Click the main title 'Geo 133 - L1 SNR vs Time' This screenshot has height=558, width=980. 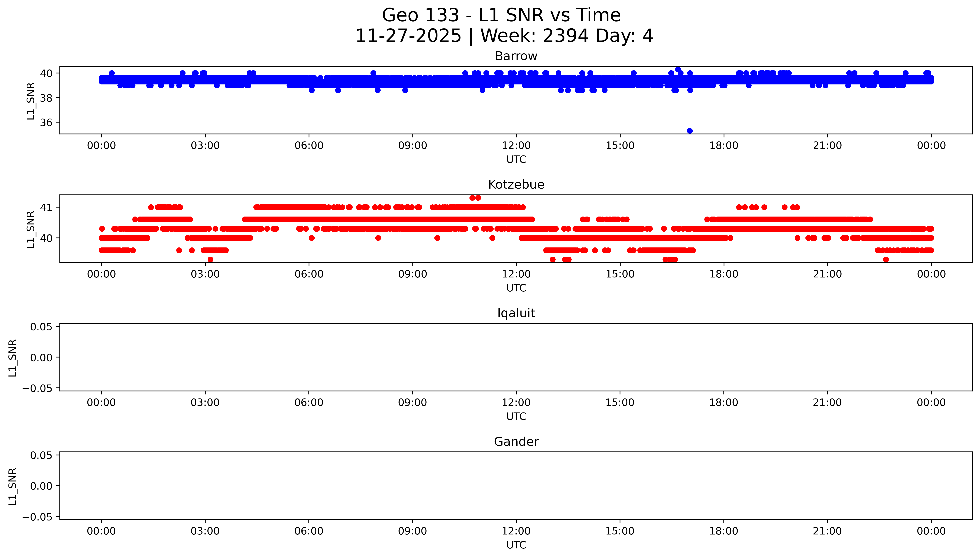[501, 15]
